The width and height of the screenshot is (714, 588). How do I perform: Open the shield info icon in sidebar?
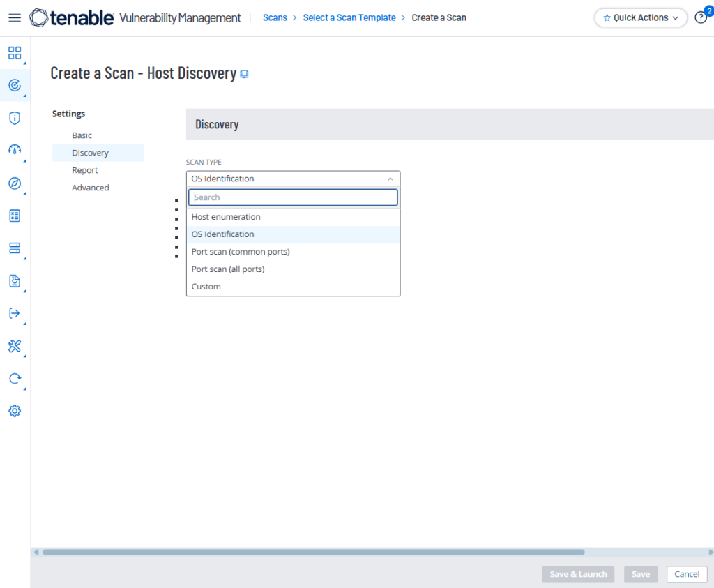[x=15, y=118]
